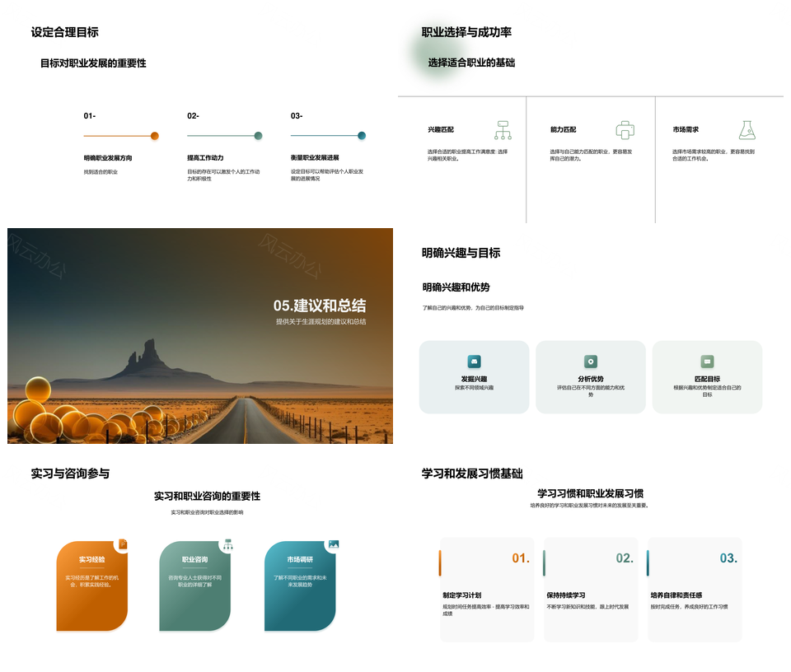The width and height of the screenshot is (791, 672).
Task: Open the 05.建议和总结 desert road slide
Action: click(200, 336)
